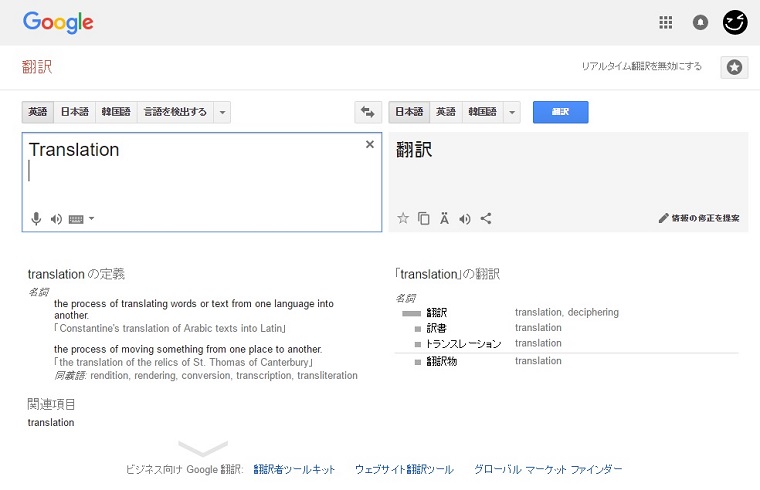760x490 pixels.
Task: Select トランスレーション translation entry
Action: point(463,344)
